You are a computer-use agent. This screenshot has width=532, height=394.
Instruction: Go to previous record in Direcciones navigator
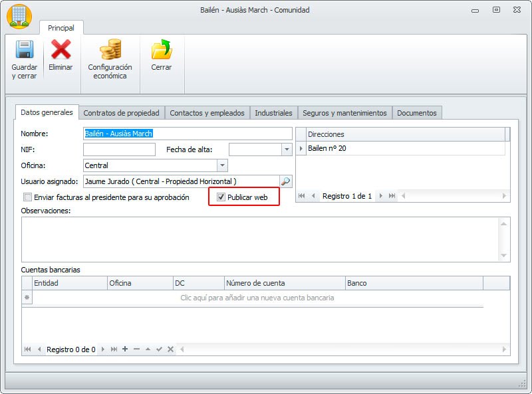[x=313, y=195]
